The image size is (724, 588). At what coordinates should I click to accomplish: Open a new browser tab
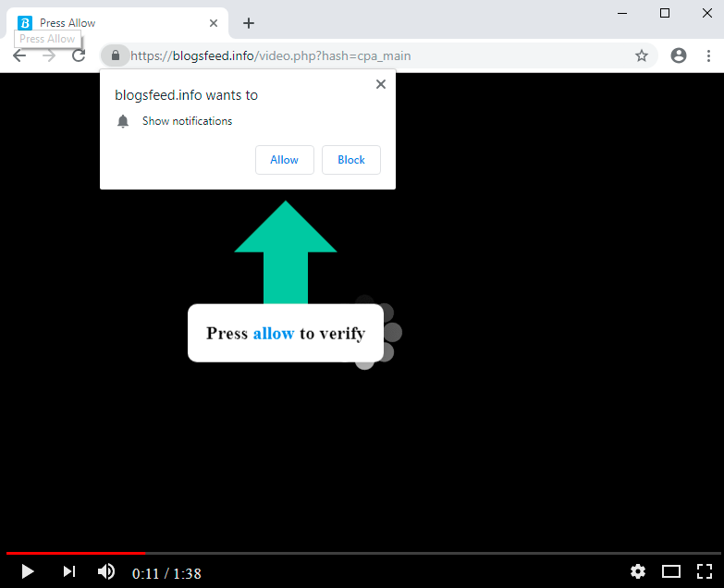pyautogui.click(x=248, y=23)
